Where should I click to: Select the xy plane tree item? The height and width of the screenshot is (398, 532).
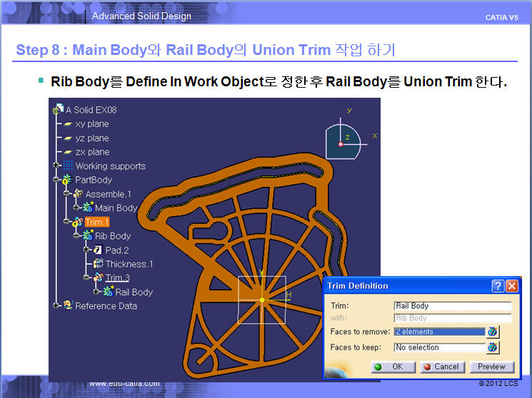(x=91, y=124)
